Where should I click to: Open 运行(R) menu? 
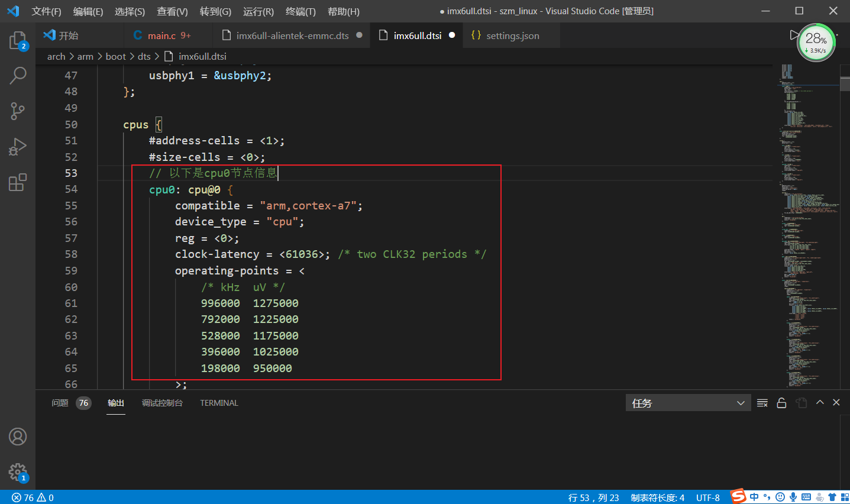[258, 11]
